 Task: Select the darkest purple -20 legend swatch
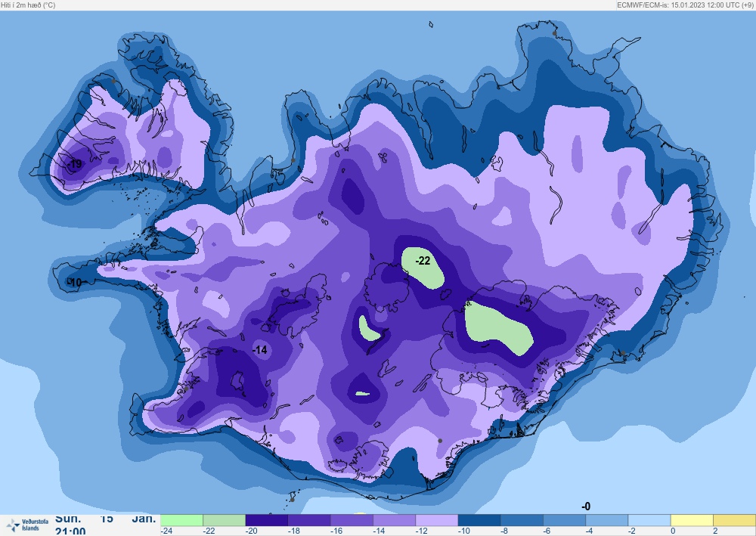(267, 520)
